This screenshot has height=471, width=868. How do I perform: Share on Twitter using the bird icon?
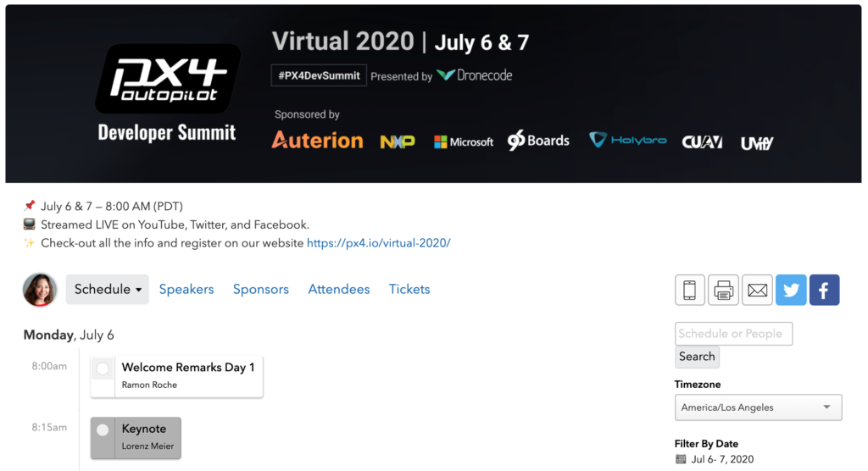(791, 290)
